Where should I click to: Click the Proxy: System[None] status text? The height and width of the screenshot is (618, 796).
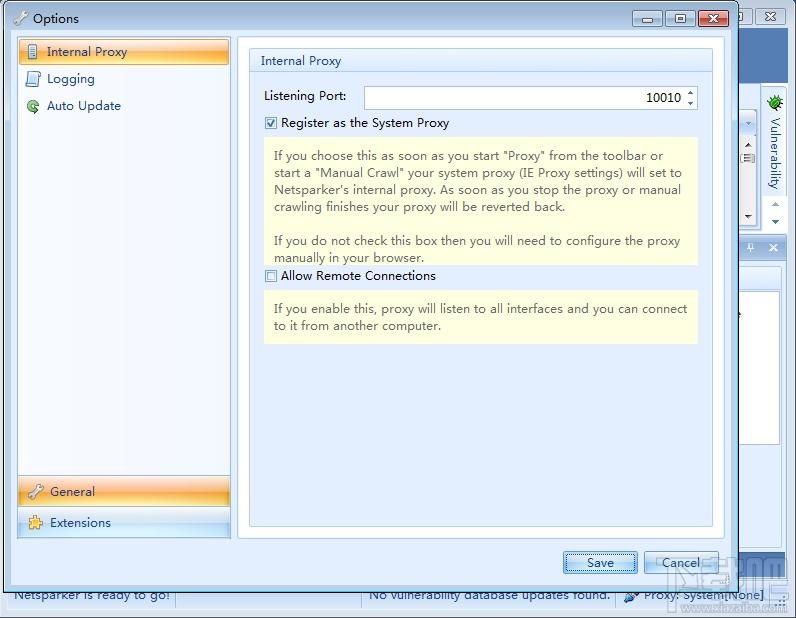[x=704, y=595]
